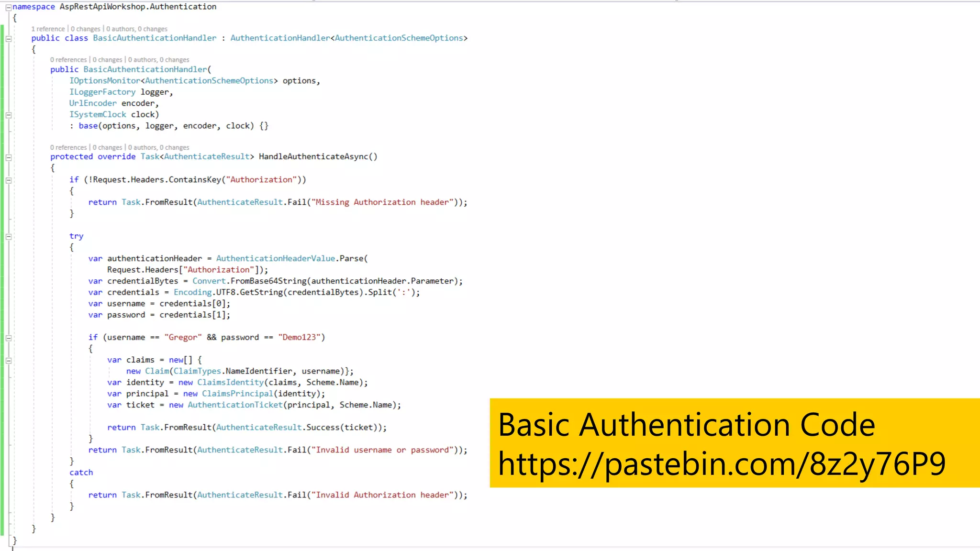Image resolution: width=980 pixels, height=551 pixels.
Task: Click the 'catch' keyword
Action: (x=81, y=473)
